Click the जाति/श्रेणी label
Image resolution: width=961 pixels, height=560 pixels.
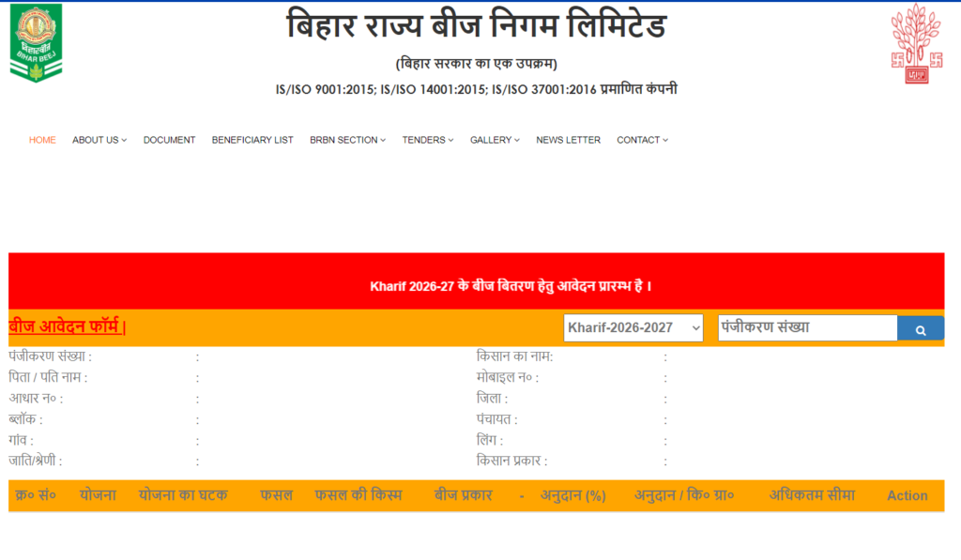tap(36, 461)
